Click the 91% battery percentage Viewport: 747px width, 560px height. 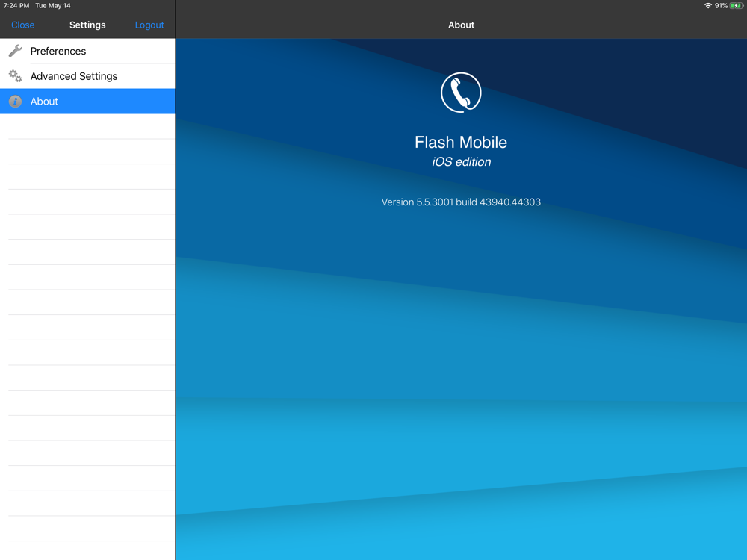(x=721, y=6)
